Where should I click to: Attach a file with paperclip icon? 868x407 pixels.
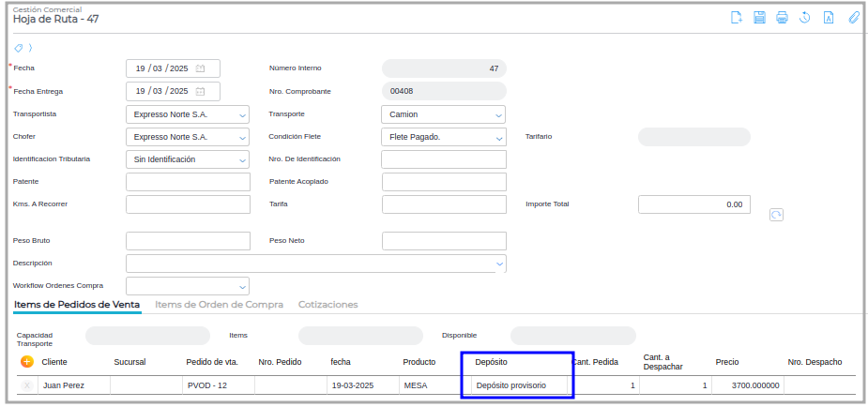[853, 18]
